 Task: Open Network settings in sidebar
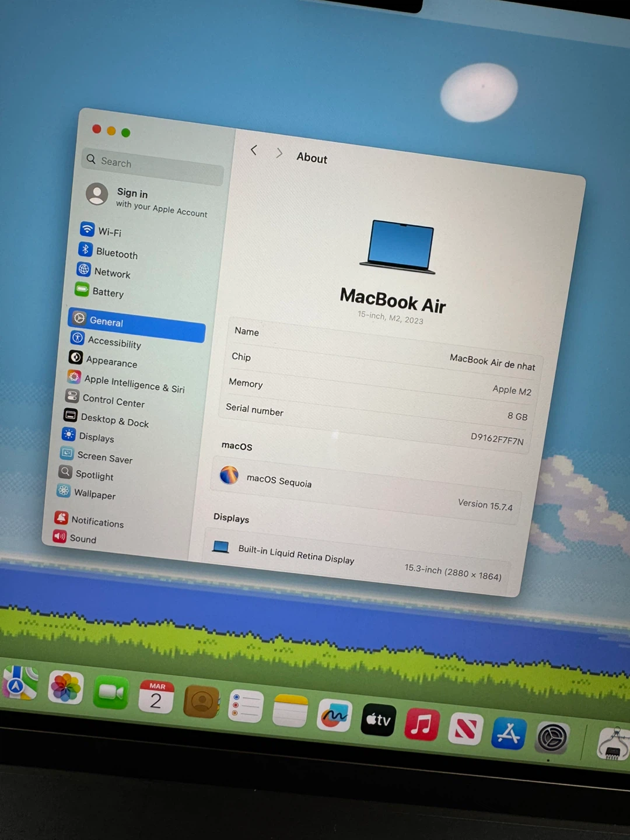tap(104, 271)
